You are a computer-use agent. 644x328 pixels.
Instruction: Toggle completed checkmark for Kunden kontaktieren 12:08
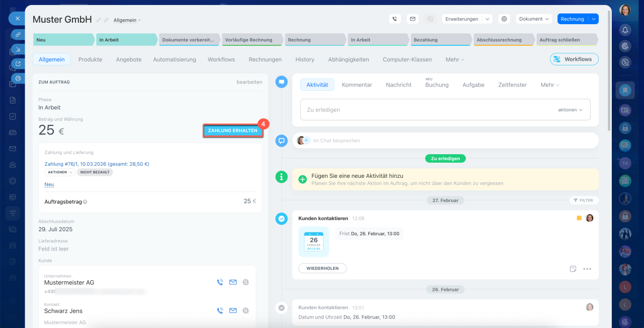282,219
